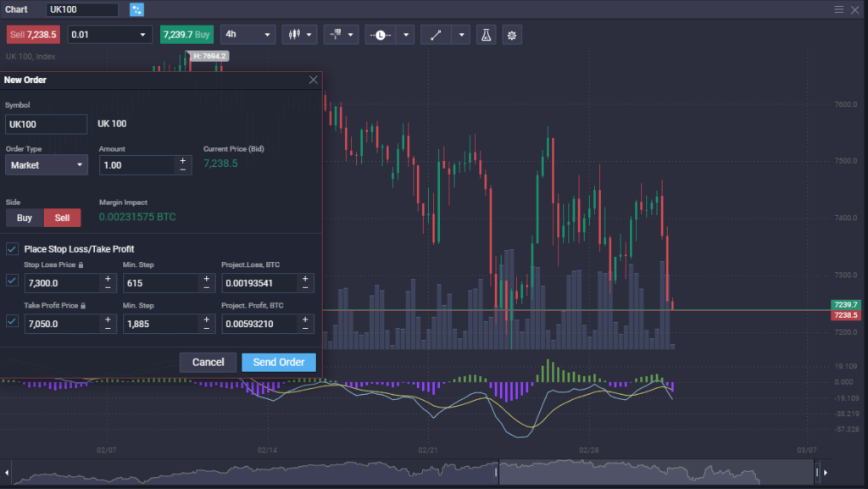Open the indicators tool icon
Viewport: 868px width, 489px height.
pos(336,35)
